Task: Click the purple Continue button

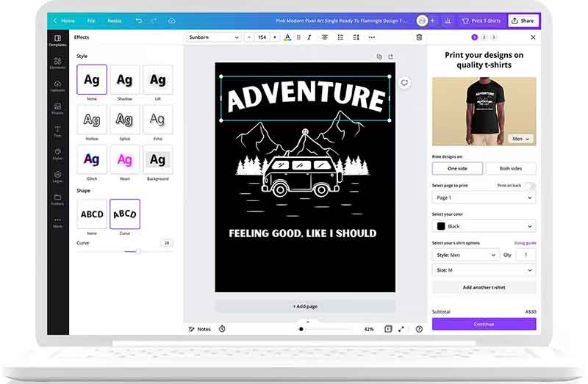Action: 484,324
